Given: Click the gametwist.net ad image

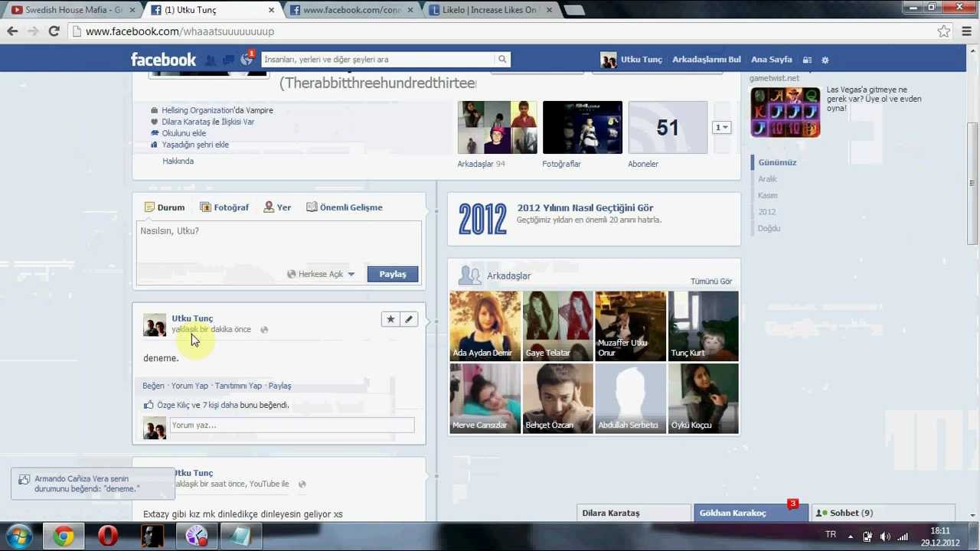Looking at the screenshot, I should click(x=785, y=112).
